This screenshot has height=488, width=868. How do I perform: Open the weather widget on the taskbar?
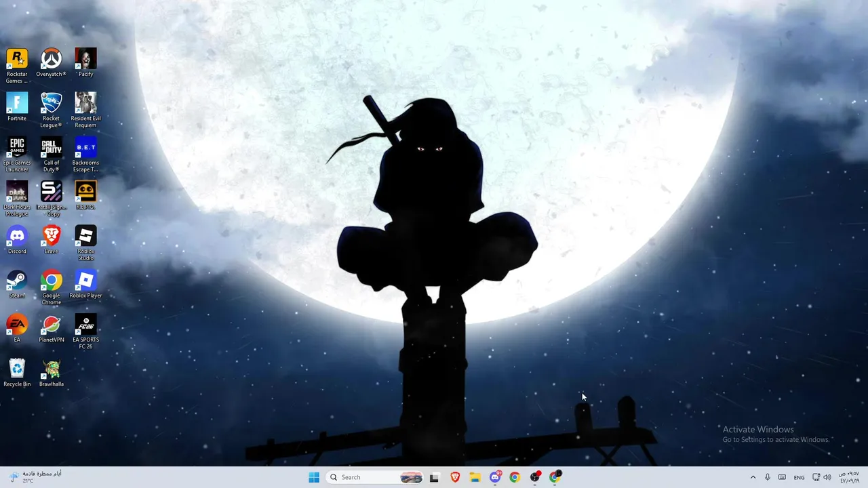pos(35,477)
